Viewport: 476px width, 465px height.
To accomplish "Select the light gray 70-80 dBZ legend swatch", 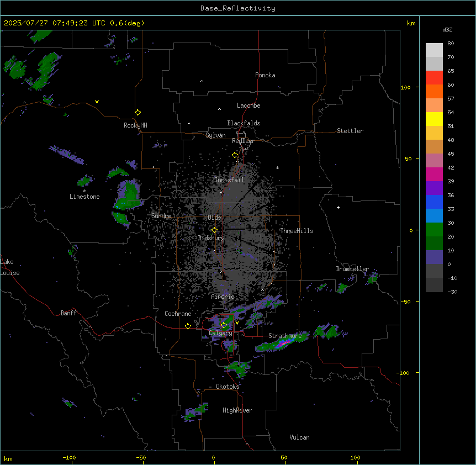I will point(434,50).
